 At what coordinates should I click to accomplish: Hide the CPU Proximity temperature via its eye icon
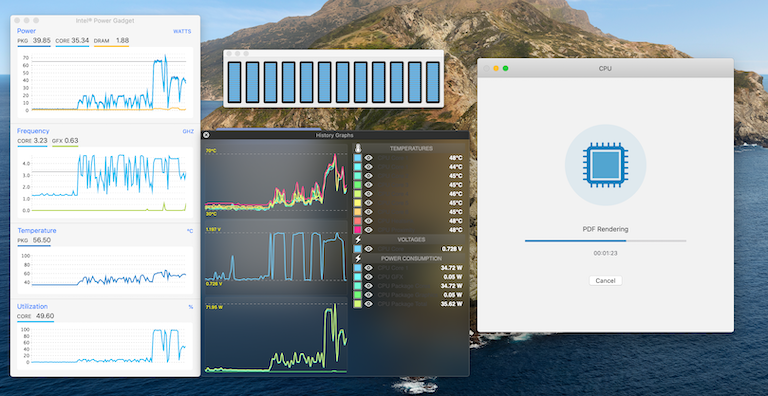pyautogui.click(x=368, y=230)
